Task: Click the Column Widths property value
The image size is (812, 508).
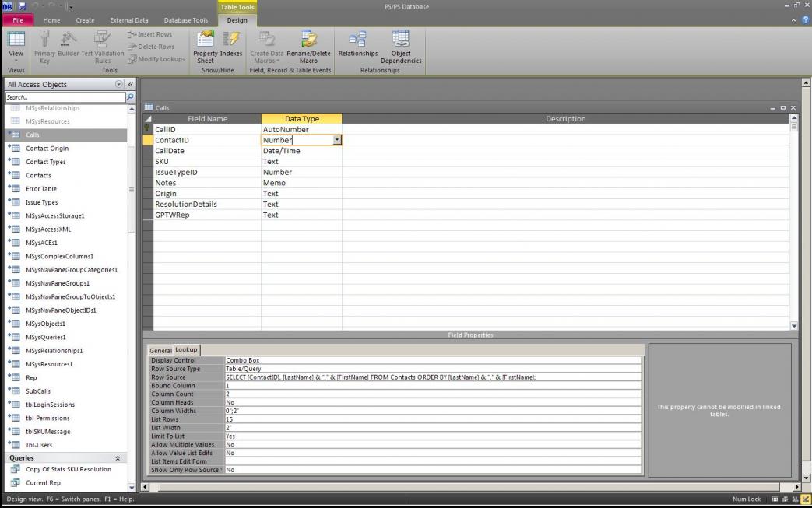Action: point(433,411)
